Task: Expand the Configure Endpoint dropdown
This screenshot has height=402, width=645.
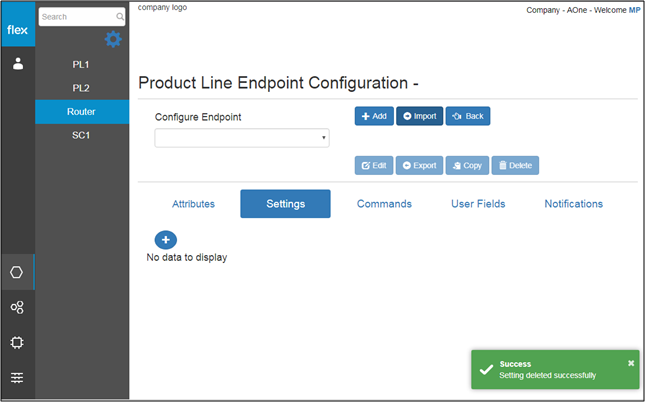Action: coord(242,138)
